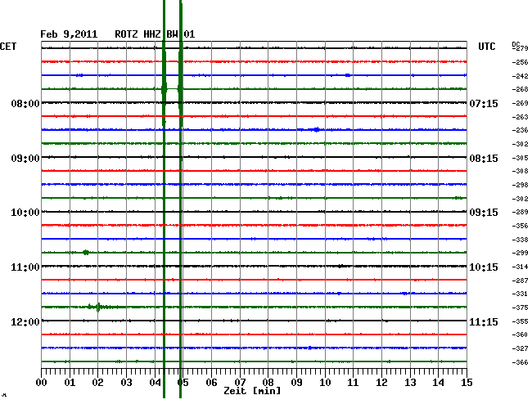This screenshot has width=532, height=404.
Task: Click the DC offset value "-287"
Action: 520,281
